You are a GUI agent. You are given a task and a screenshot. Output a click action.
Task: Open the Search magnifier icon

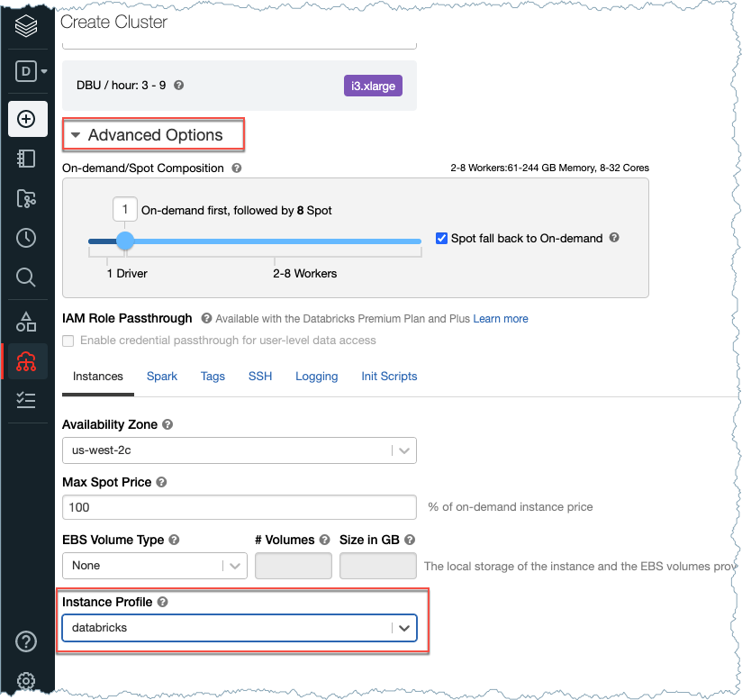point(26,277)
